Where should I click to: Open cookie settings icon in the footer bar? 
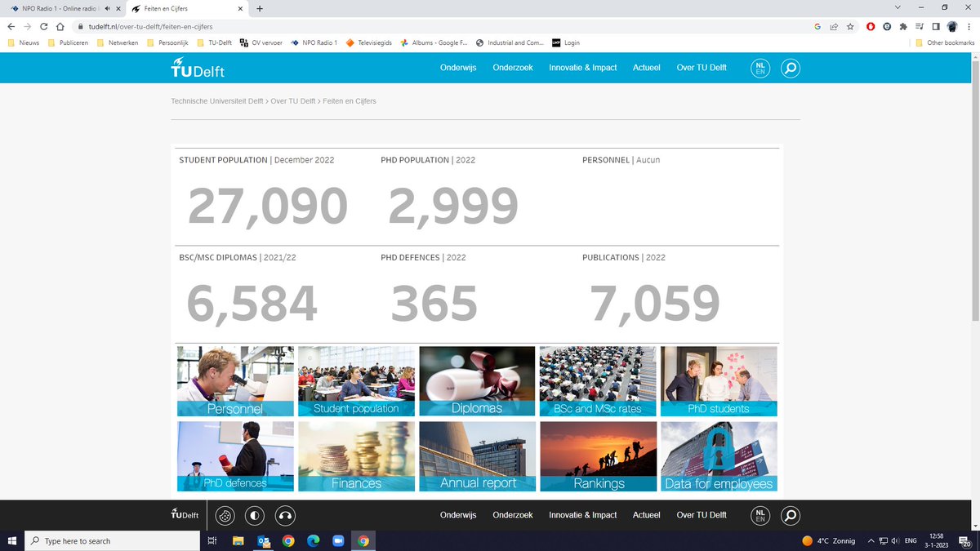point(225,516)
